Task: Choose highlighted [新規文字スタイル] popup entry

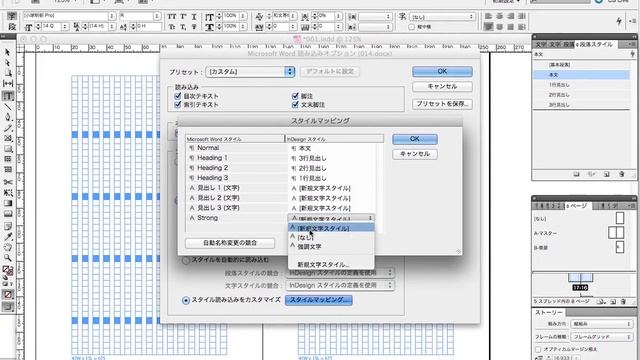Action: pos(331,228)
